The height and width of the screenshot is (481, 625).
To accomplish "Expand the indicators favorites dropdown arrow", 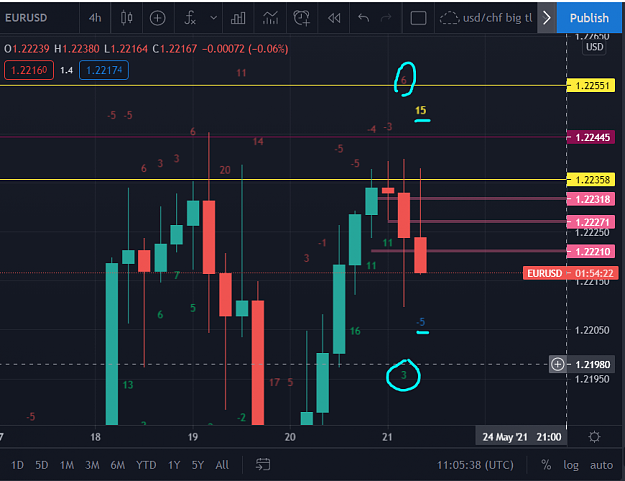I will (214, 18).
